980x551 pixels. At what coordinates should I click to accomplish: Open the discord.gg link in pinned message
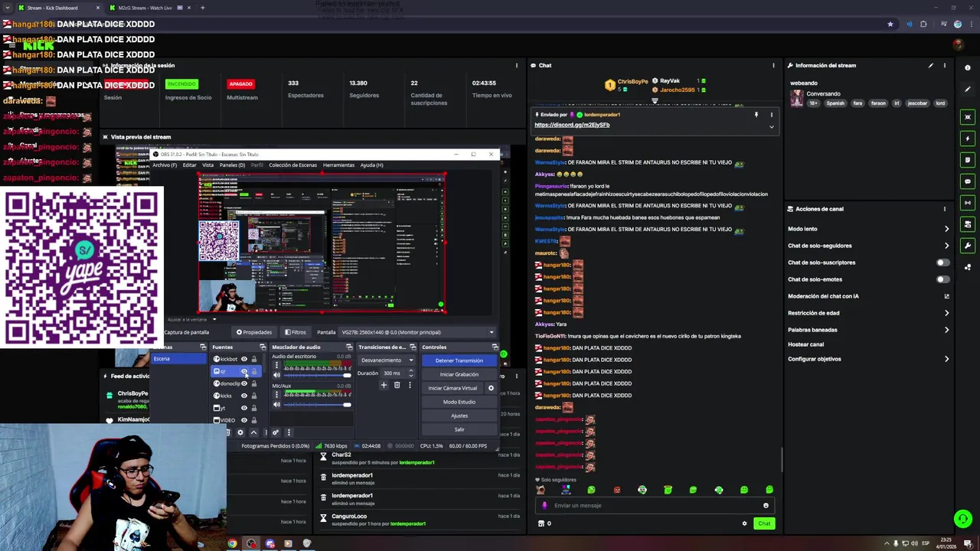coord(572,125)
